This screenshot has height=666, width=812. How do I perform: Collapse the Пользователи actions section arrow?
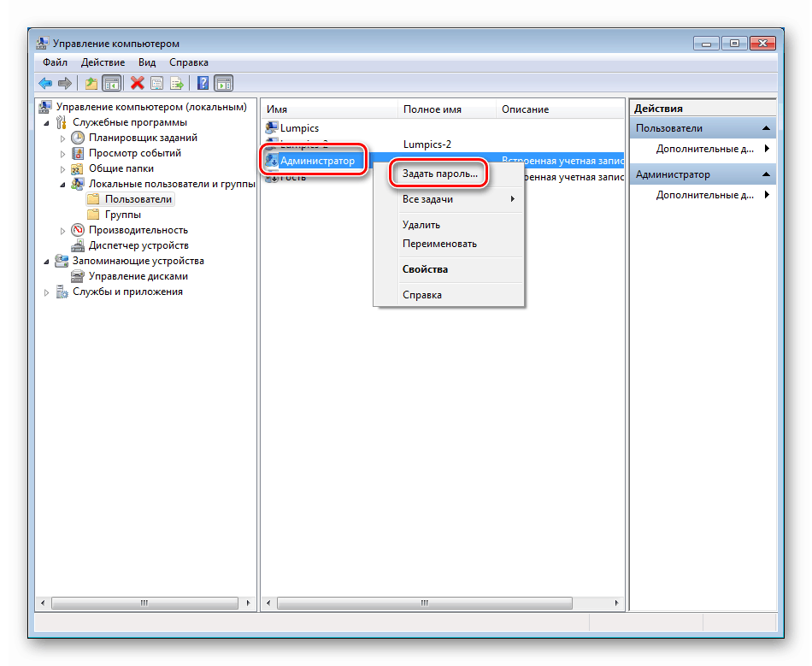(767, 128)
